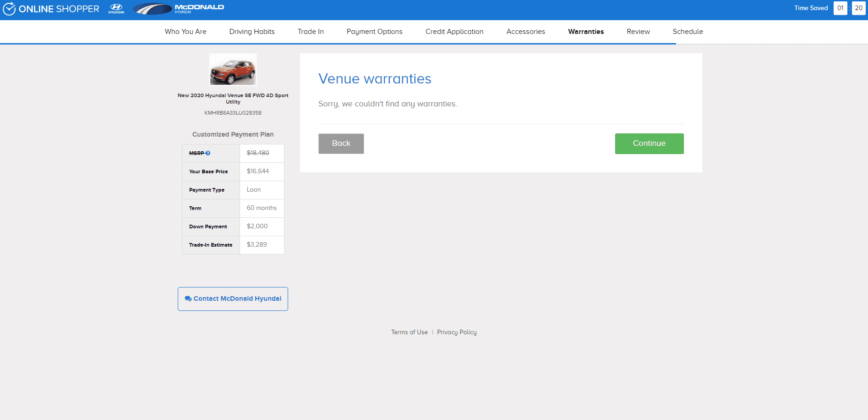Click the Down Payment value $2,000

257,227
